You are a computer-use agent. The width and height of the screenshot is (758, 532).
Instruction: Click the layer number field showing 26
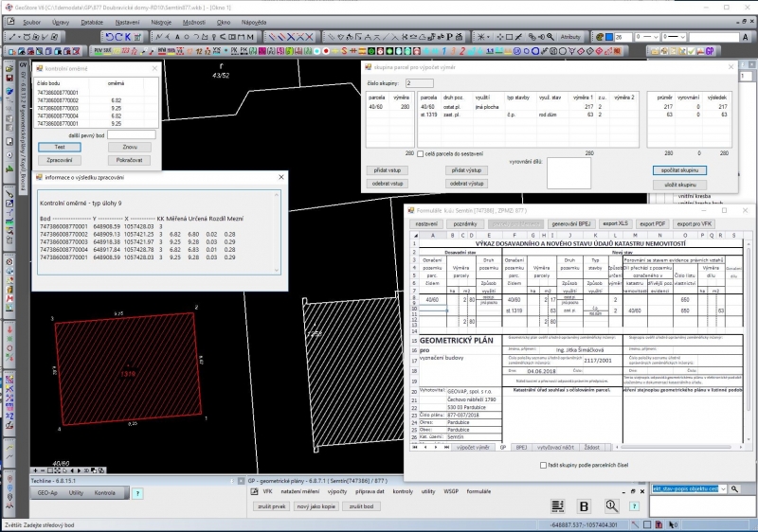click(623, 37)
